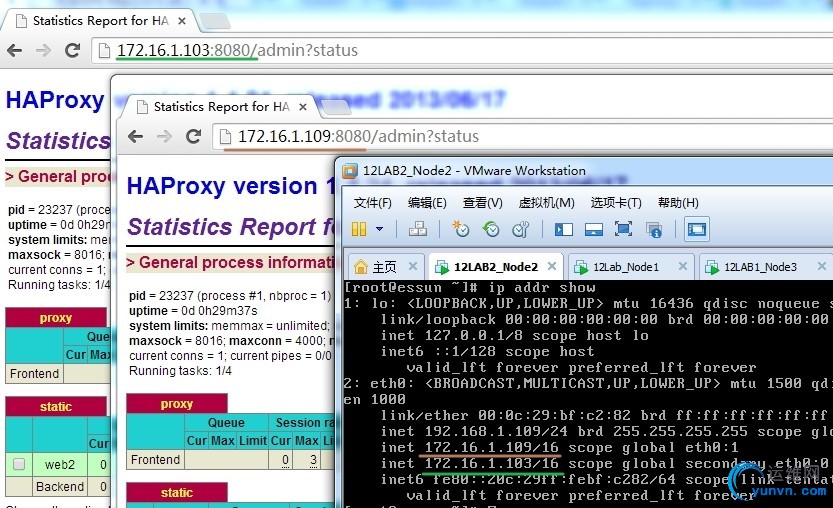Open a new tab in the 172.16.1.109 browser
Screen dimensions: 833x508
[336, 107]
